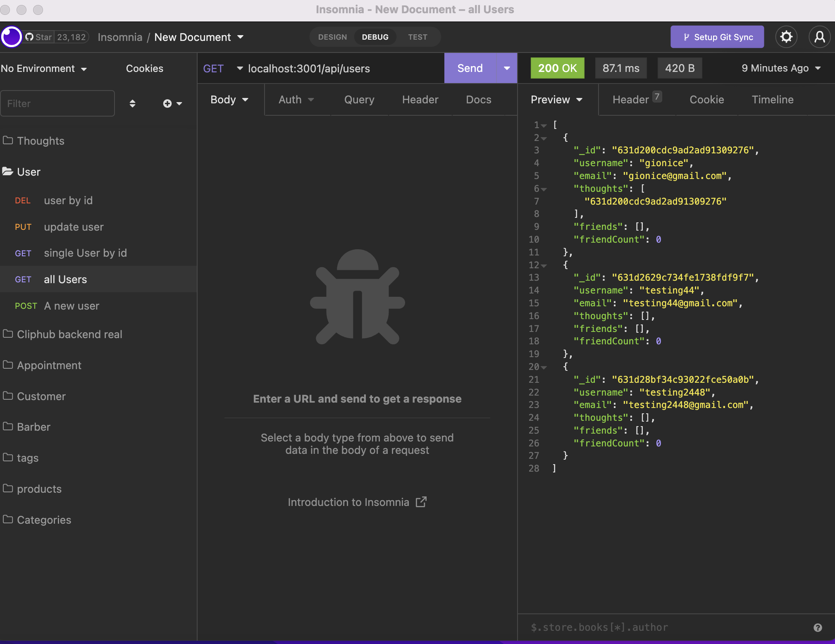Select the DEL user by id request
835x644 pixels.
[98, 200]
